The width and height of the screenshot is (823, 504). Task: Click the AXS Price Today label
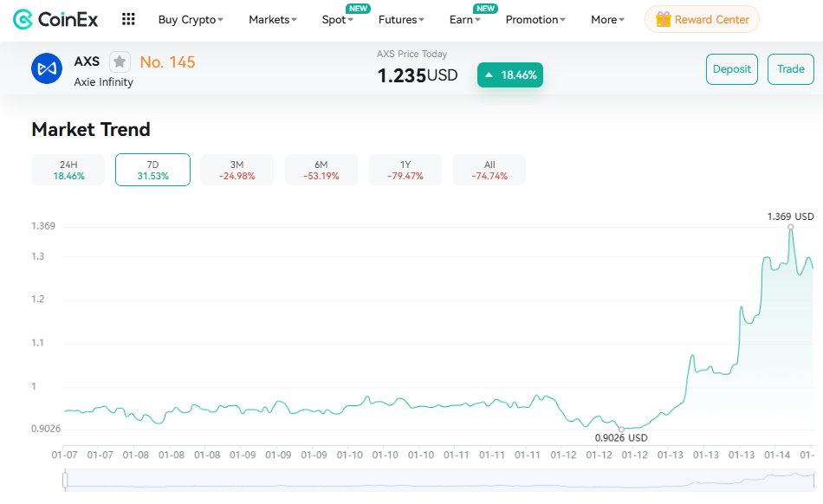[411, 54]
